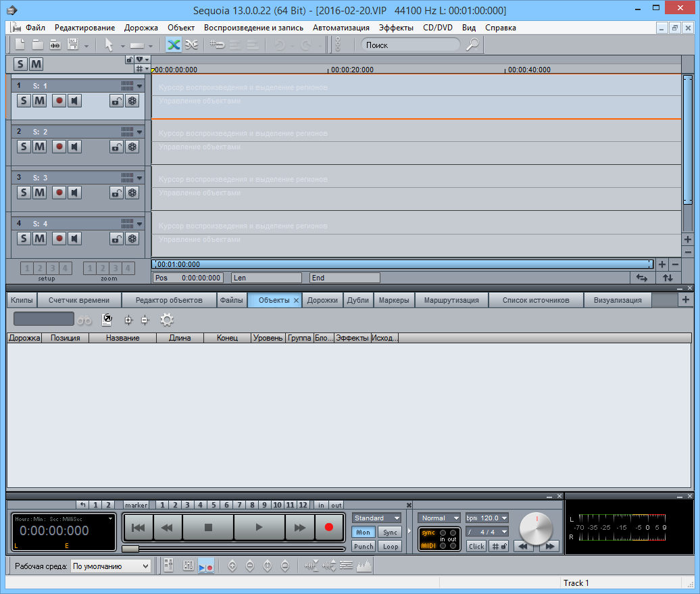Click the auto crossfade icon
This screenshot has width=700, height=594.
pyautogui.click(x=174, y=45)
